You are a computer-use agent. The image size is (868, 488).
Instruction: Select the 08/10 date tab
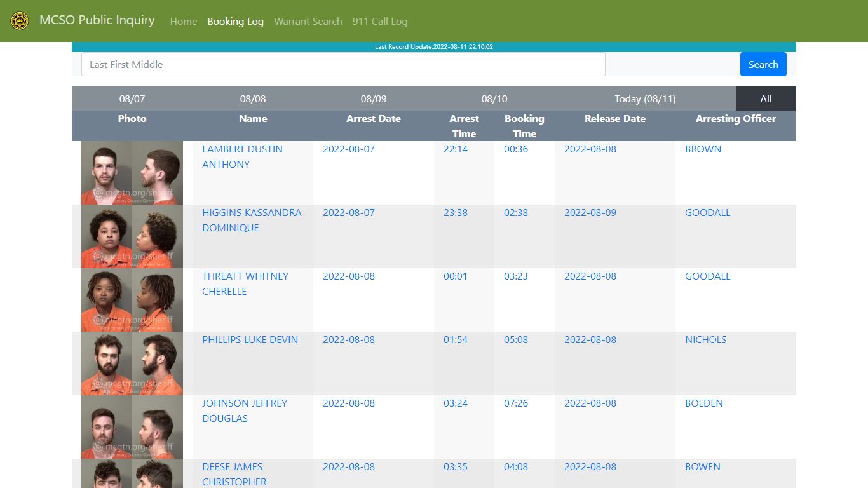(x=494, y=98)
